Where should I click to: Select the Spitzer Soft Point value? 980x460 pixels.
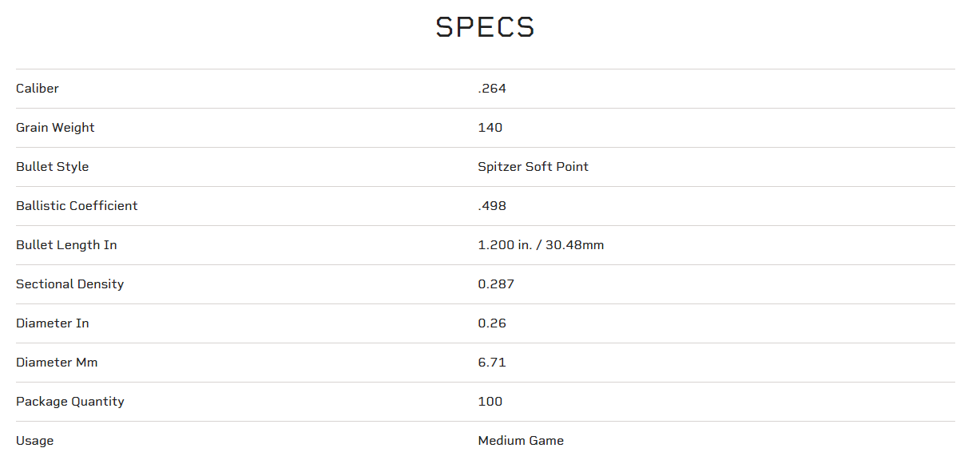click(x=533, y=167)
